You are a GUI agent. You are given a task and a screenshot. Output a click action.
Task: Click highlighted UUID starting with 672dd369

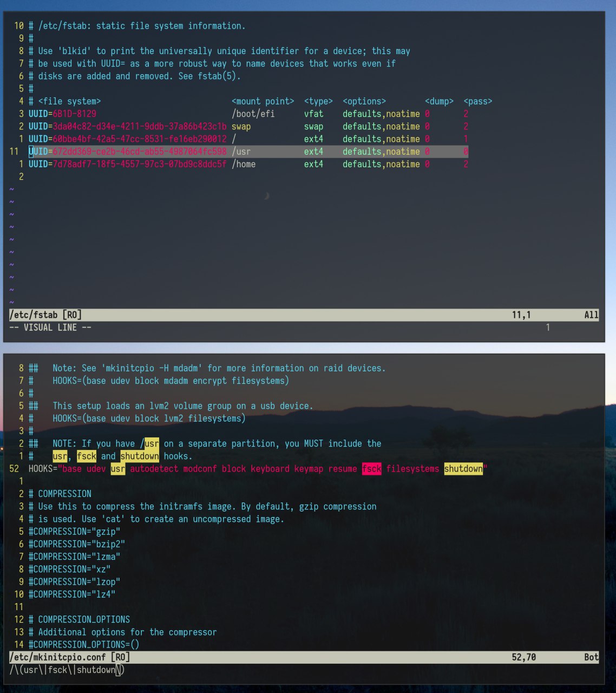[x=140, y=152]
